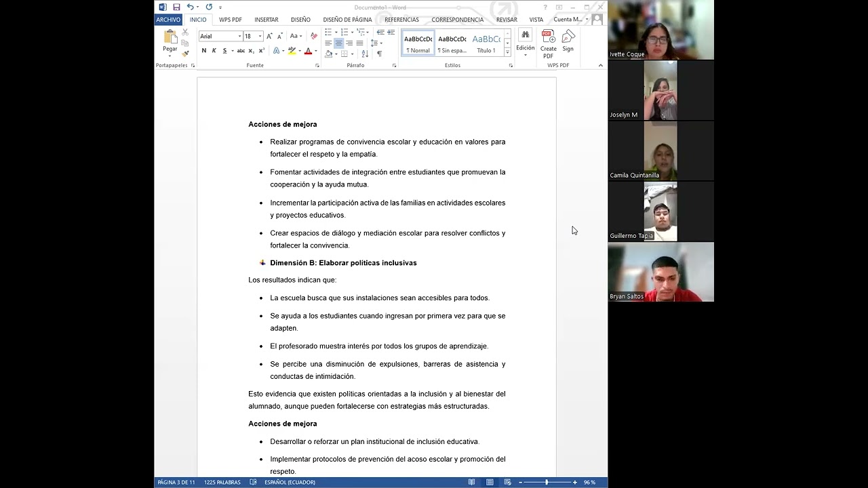Select Bryan Saltos video thumbnail
Screen dimensions: 868x488
coord(660,272)
